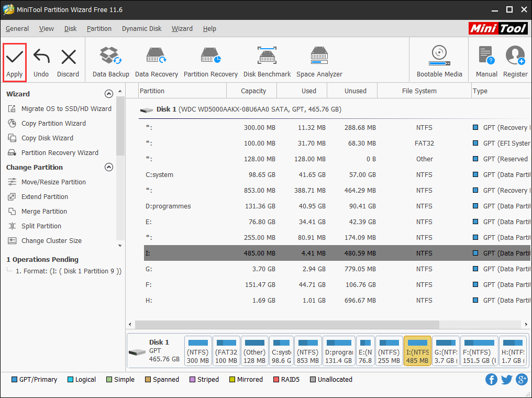Open the Space Analyzer
Viewport: 532px width, 398px height.
(319, 60)
